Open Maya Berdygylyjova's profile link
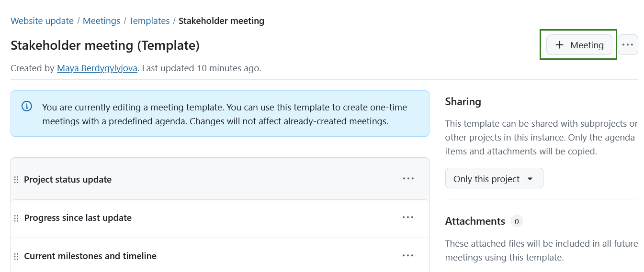Image resolution: width=644 pixels, height=272 pixels. (97, 68)
